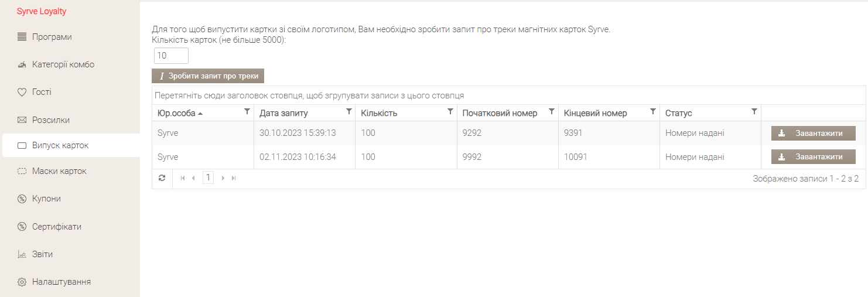Open the filter for Статус column
The image size is (868, 297).
pos(754,111)
